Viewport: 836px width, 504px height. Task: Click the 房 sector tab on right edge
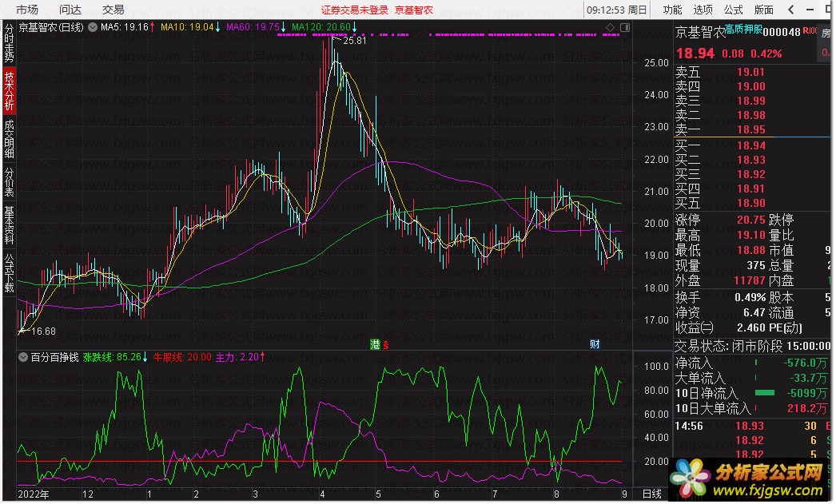(x=826, y=34)
